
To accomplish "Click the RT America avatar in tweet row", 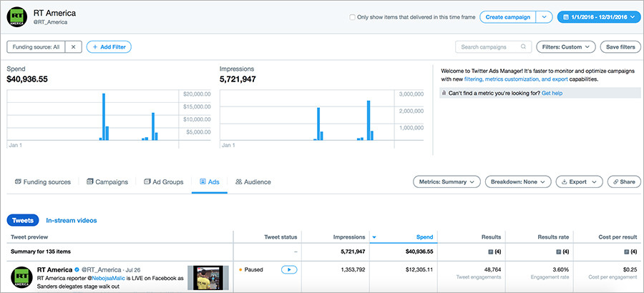I will (21, 277).
